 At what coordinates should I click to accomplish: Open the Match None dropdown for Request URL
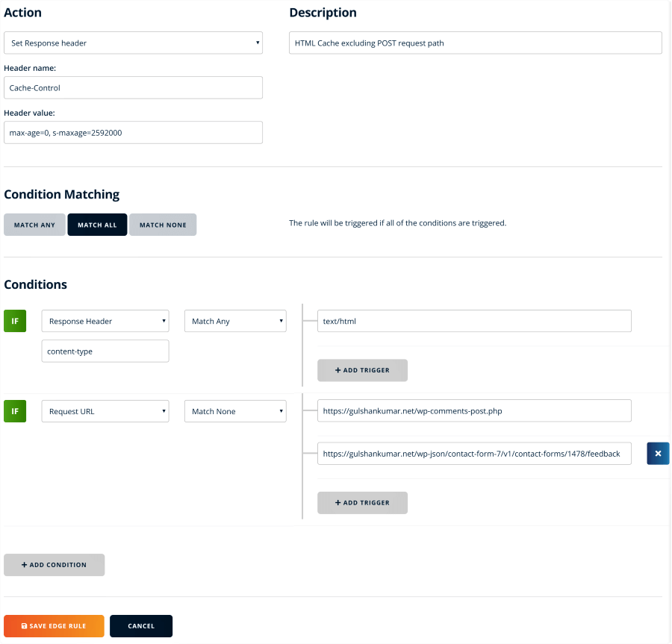click(235, 411)
